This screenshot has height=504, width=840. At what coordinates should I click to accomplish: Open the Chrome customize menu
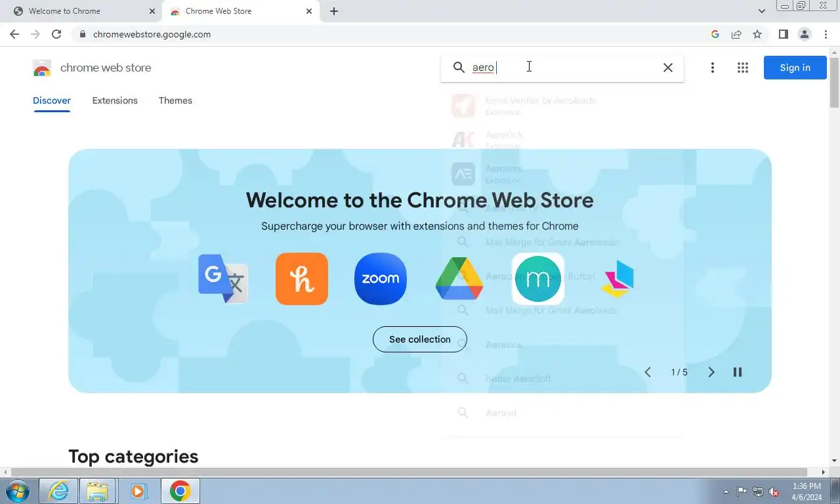(x=826, y=34)
